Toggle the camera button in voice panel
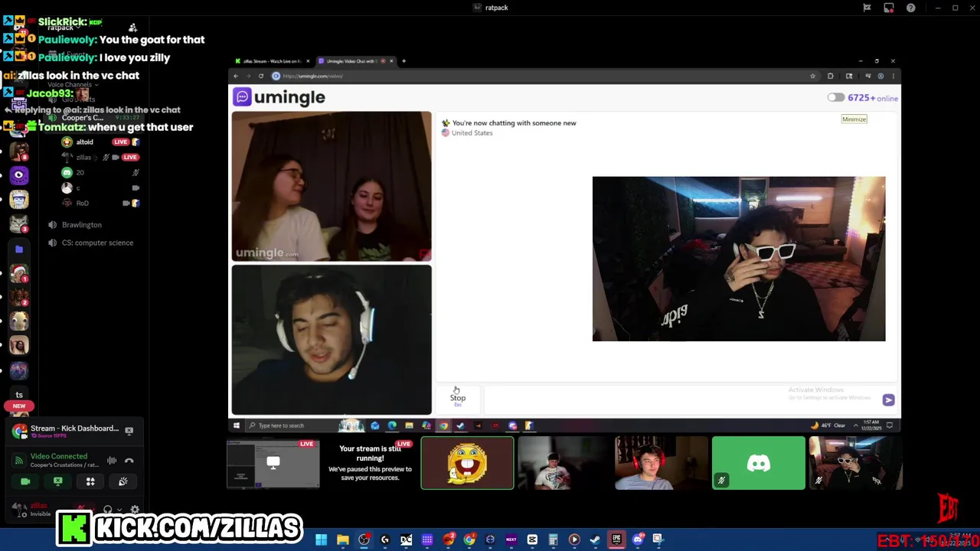This screenshot has width=980, height=551. tap(25, 481)
